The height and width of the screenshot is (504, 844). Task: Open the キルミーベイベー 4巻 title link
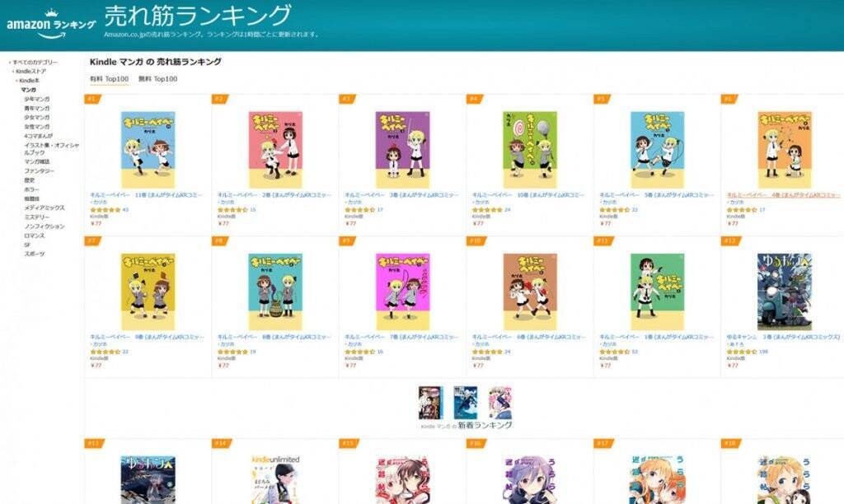[x=783, y=195]
